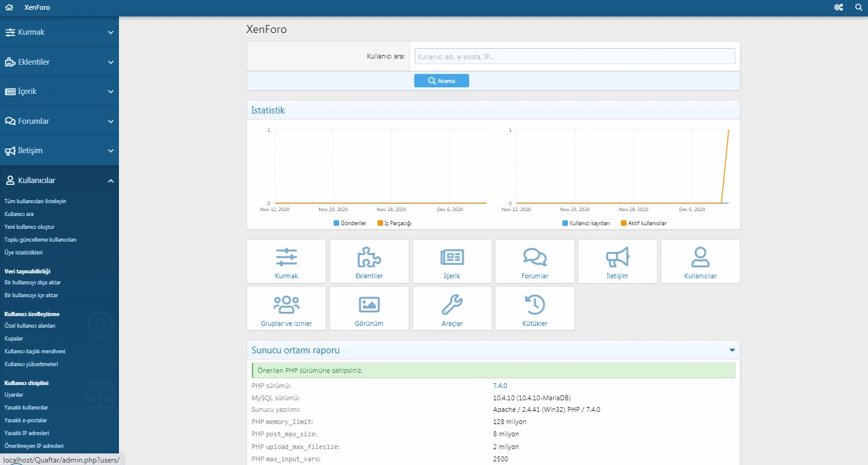Expand the İçerik sidebar section chevron
The height and width of the screenshot is (465, 868).
pos(110,92)
